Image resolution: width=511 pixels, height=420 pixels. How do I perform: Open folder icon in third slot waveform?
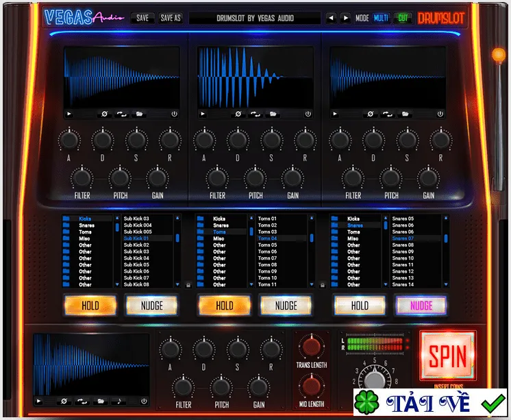(405, 114)
